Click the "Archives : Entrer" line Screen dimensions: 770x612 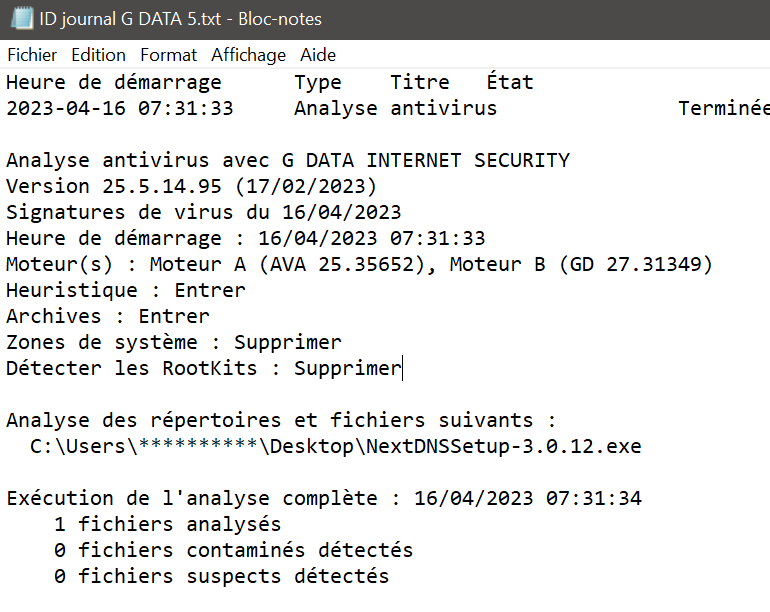(107, 316)
